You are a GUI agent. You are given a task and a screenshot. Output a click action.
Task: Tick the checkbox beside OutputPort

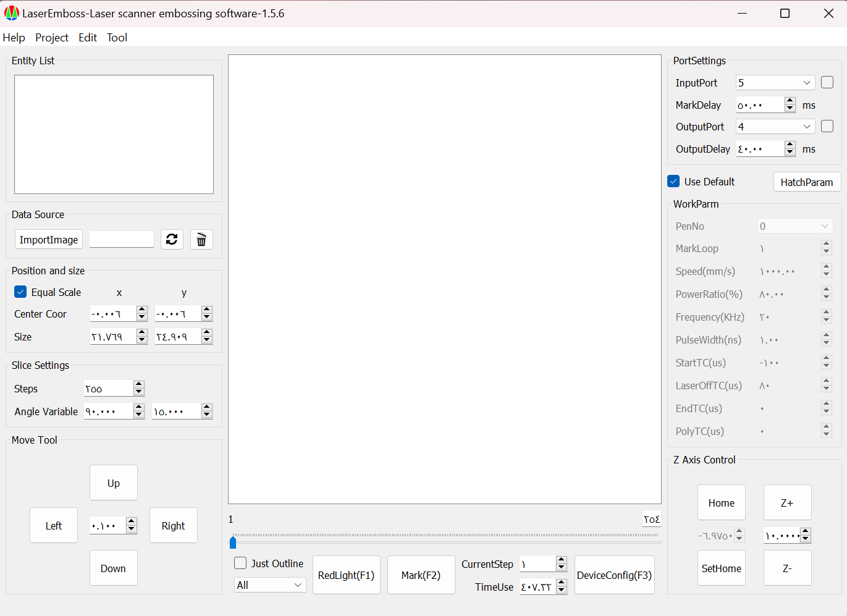point(827,126)
